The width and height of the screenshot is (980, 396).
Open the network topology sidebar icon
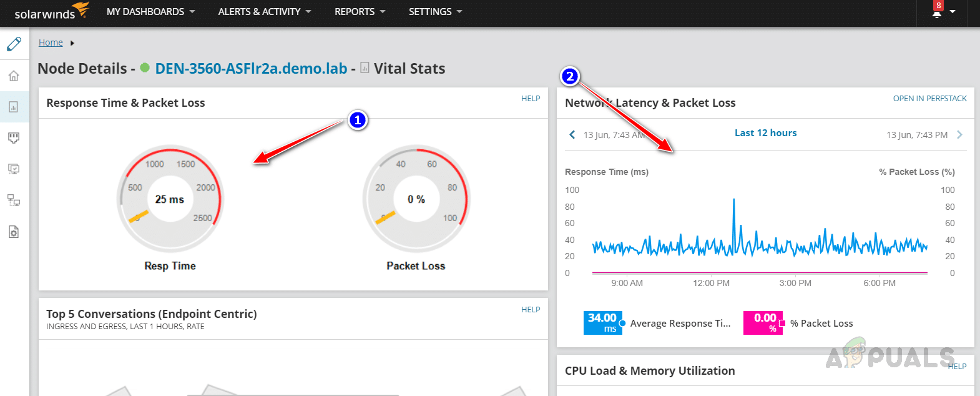pyautogui.click(x=14, y=200)
